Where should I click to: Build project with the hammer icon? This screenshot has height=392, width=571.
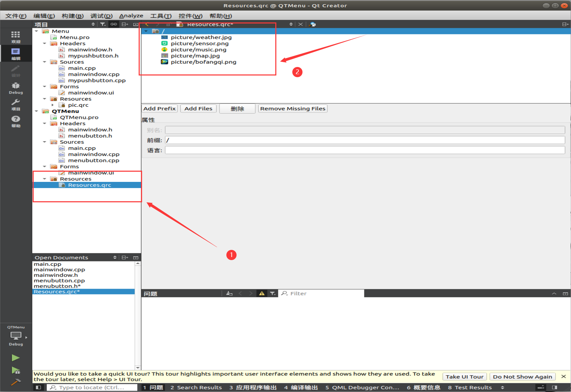[16, 382]
